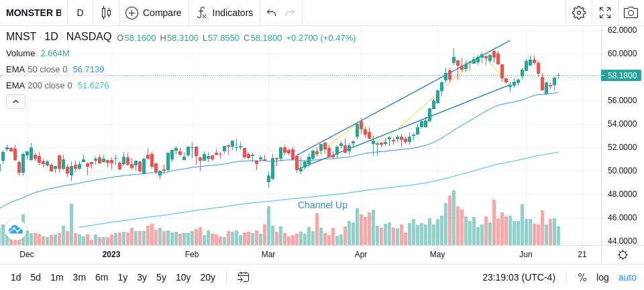Screen dimensions: 644x290
Task: Open the Indicators dialog
Action: coord(225,13)
